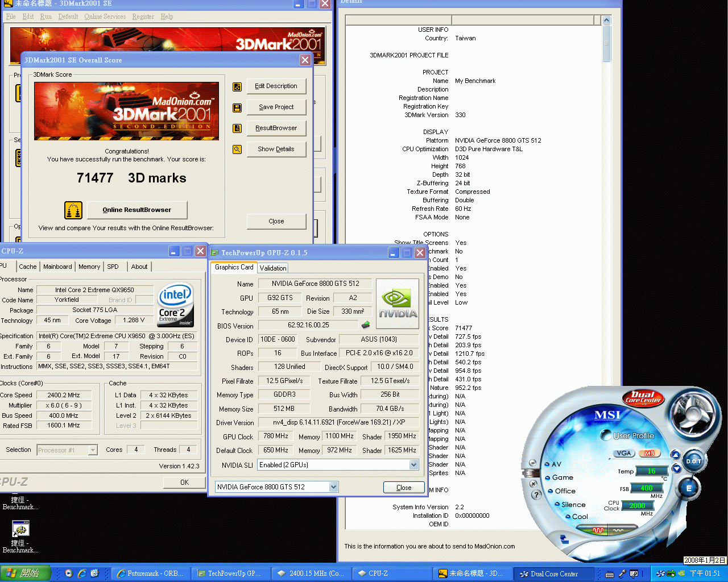Open the Processor selection dropdown in CPU-Z
Screen dimensions: 728x582
point(93,450)
